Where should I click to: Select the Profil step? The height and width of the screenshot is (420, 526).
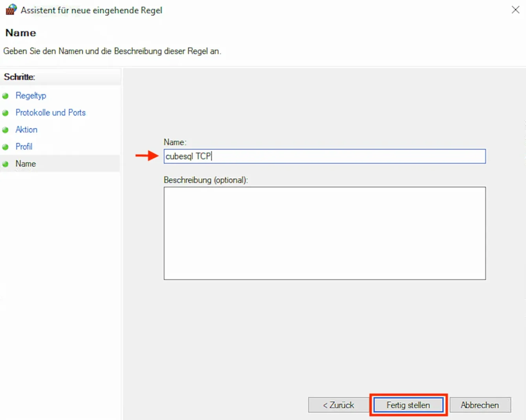pos(24,147)
